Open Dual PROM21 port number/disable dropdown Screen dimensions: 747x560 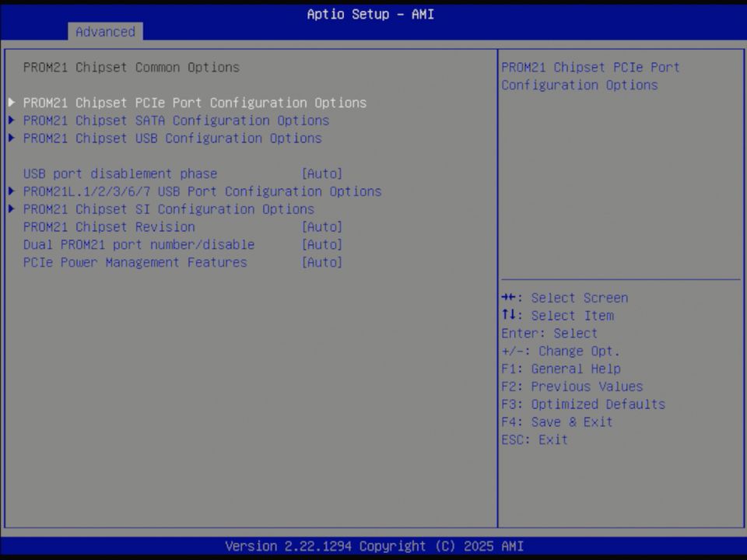322,244
